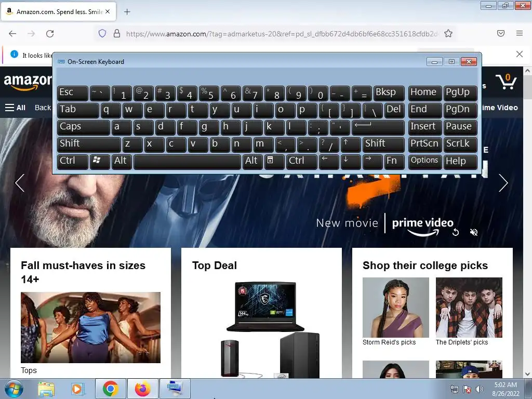Launch Chrome from the taskbar
The height and width of the screenshot is (399, 532).
[111, 389]
